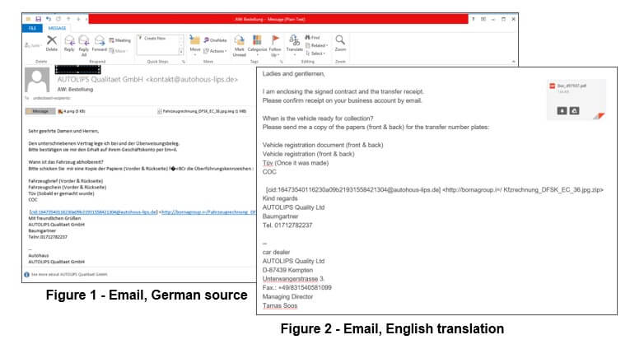Reply to the sender
Viewport: 644px width, 358px height.
[x=69, y=44]
